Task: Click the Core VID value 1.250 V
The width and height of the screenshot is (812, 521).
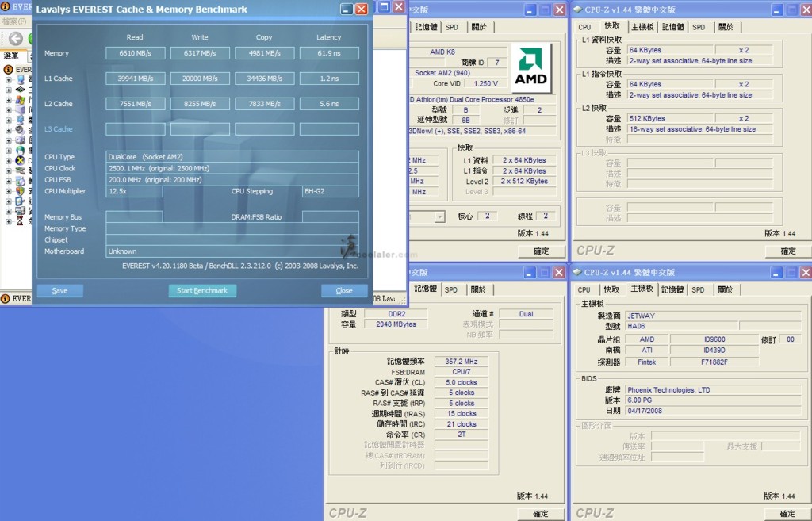Action: click(x=486, y=83)
